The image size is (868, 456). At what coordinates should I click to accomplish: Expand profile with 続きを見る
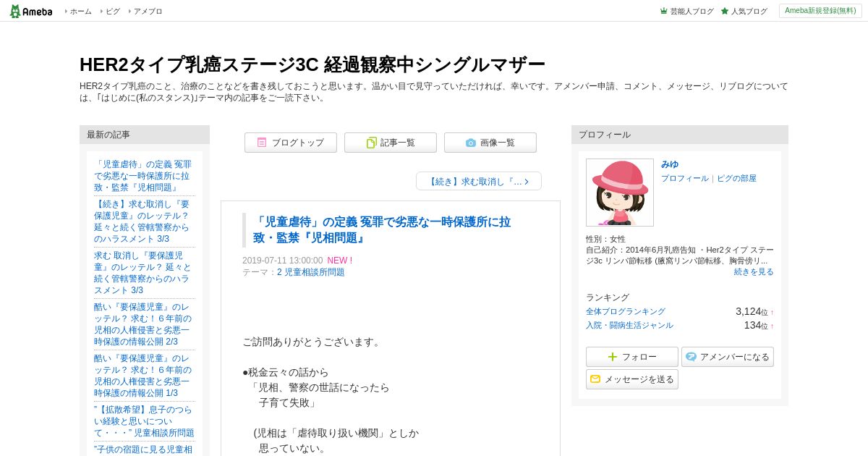coord(754,271)
